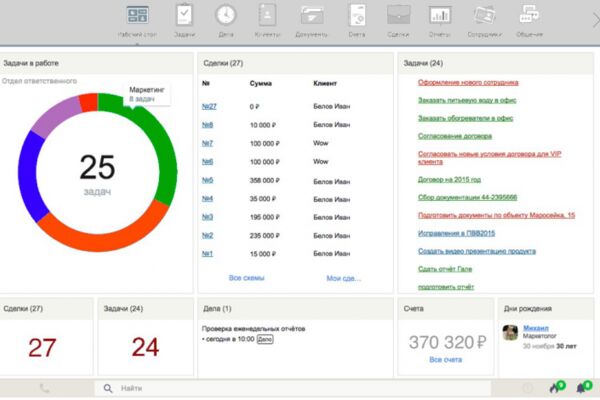Click the Все счета link
Screen dimensions: 600x400
(x=445, y=360)
